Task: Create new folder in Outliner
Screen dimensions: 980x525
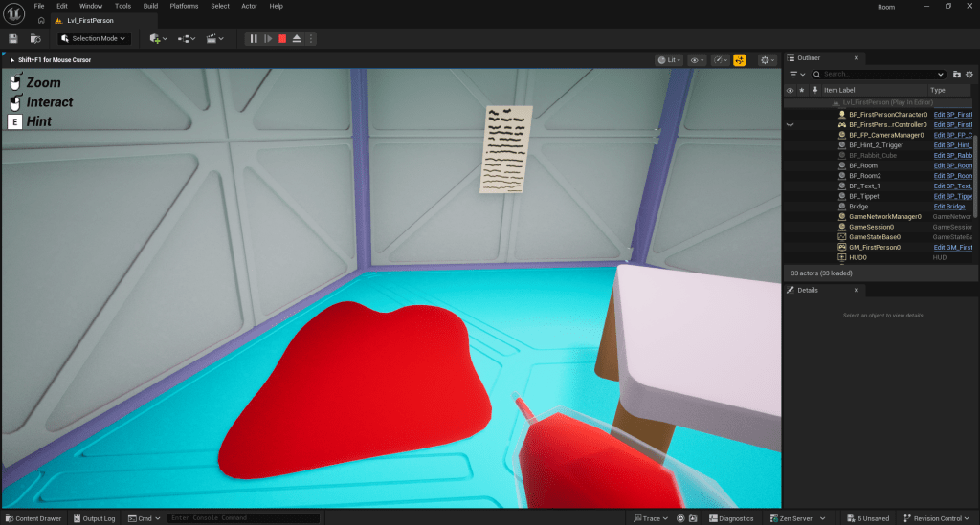Action: (x=956, y=74)
